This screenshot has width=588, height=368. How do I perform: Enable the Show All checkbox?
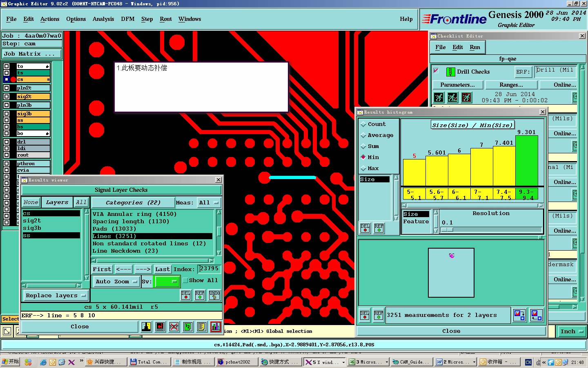click(185, 280)
